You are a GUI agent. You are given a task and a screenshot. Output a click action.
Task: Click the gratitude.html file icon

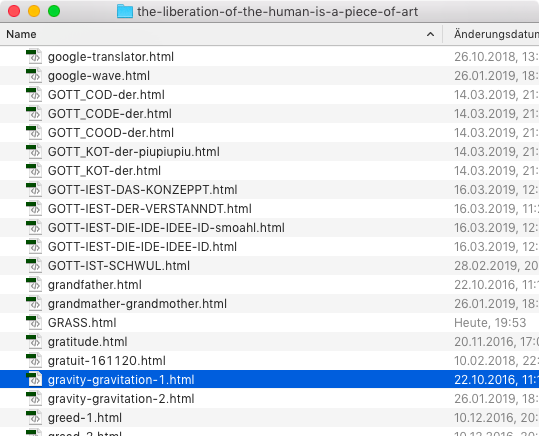pyautogui.click(x=34, y=341)
